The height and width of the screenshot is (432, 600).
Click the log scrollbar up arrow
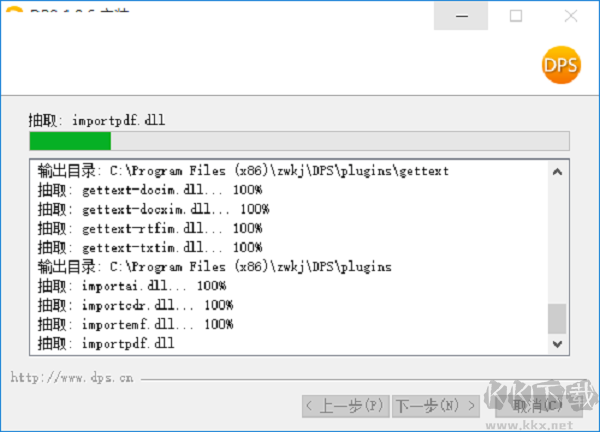[x=557, y=172]
